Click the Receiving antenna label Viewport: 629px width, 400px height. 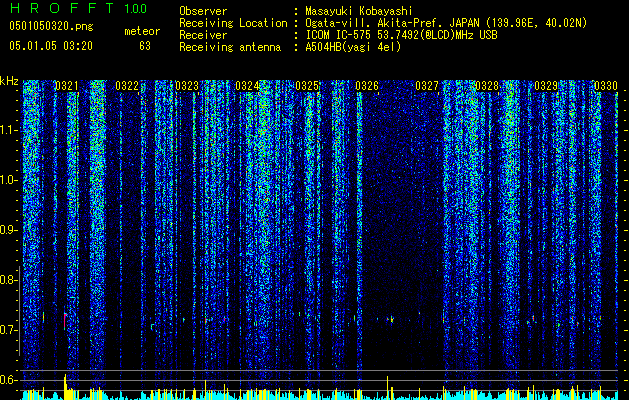point(230,47)
